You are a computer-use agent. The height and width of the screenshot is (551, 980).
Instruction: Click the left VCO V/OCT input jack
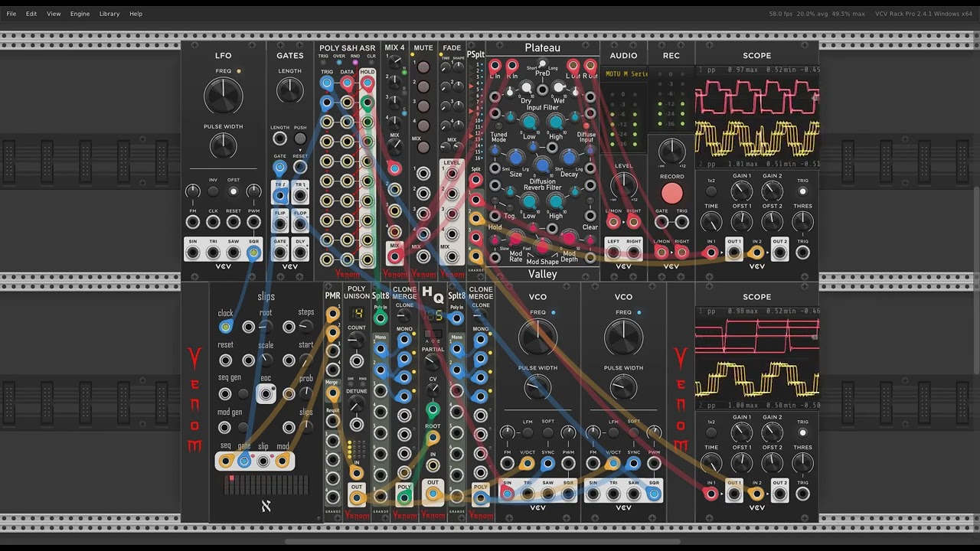[x=528, y=463]
